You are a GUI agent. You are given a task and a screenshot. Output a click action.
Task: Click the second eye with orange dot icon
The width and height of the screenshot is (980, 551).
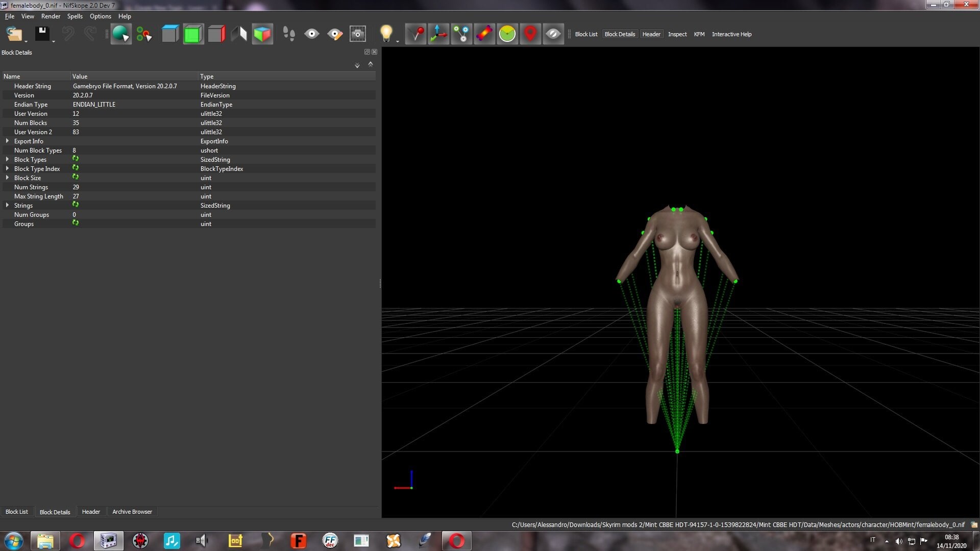click(x=335, y=34)
